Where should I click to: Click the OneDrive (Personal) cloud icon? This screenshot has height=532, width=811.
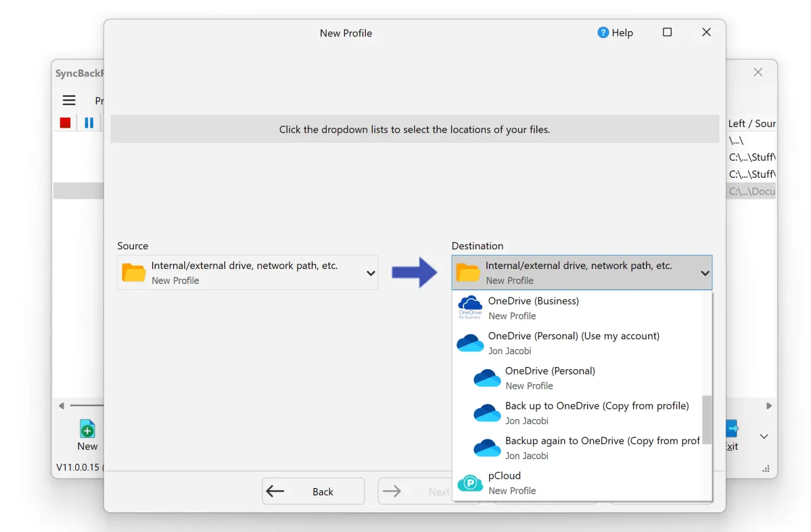[487, 377]
